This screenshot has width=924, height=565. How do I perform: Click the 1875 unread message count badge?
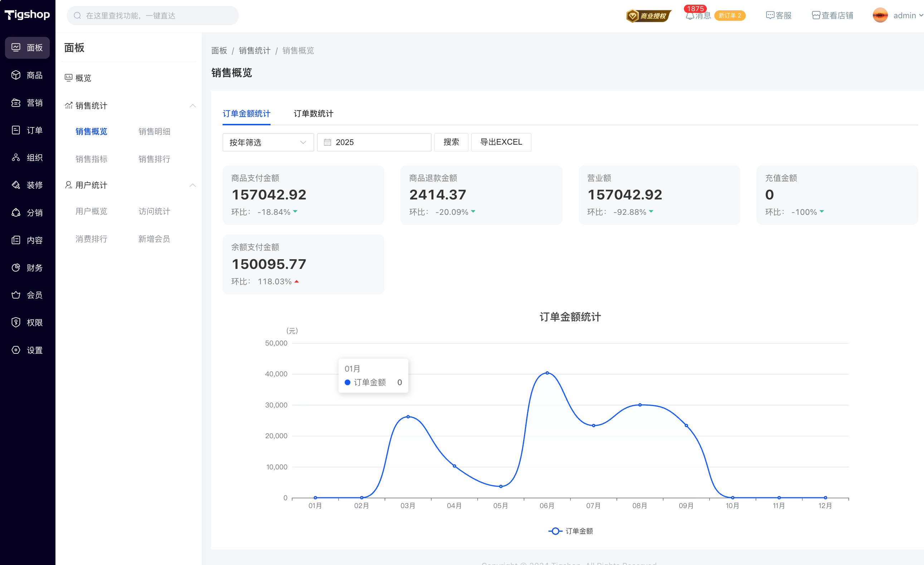(695, 8)
